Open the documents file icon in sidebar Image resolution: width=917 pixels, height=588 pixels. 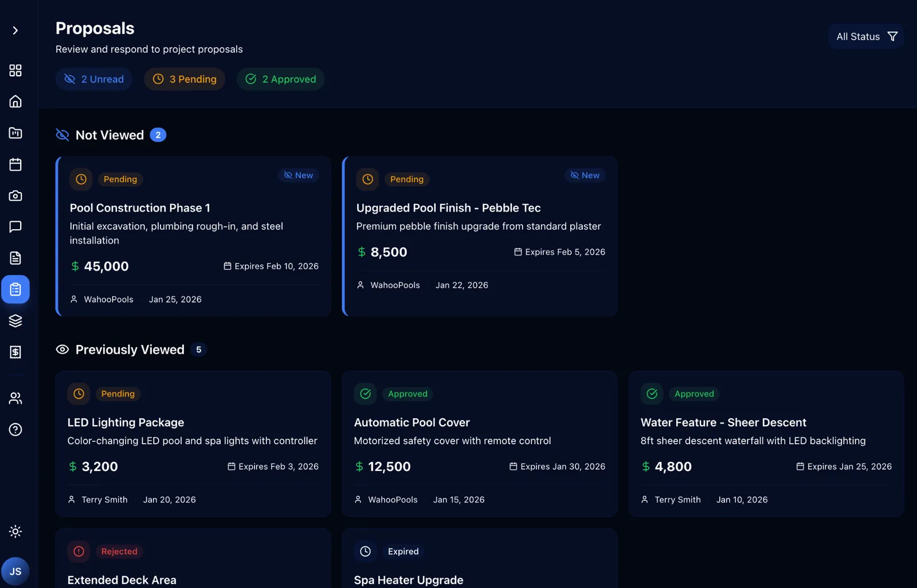pos(15,258)
